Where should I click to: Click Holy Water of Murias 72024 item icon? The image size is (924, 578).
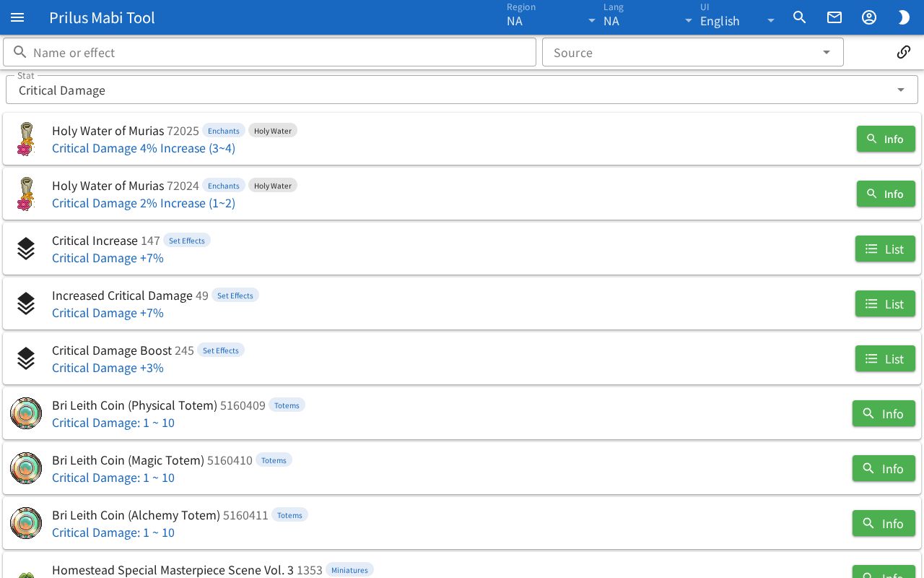coord(26,194)
